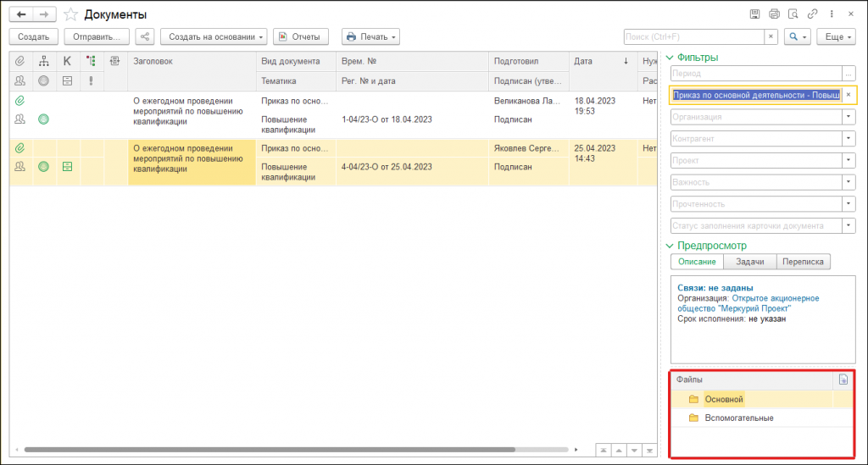The height and width of the screenshot is (465, 868).
Task: Expand the Важность filter dropdown
Action: point(848,182)
